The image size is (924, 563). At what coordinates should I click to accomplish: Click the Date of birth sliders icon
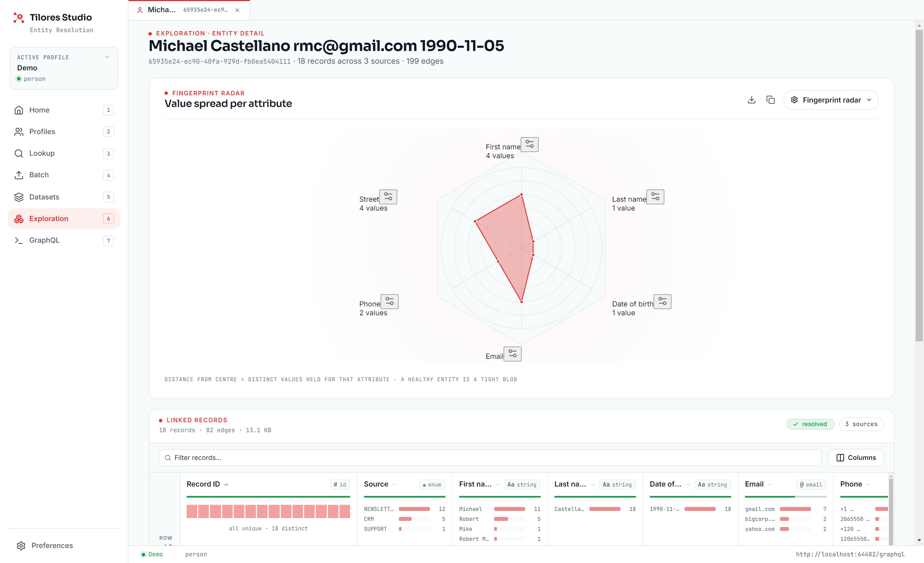663,301
